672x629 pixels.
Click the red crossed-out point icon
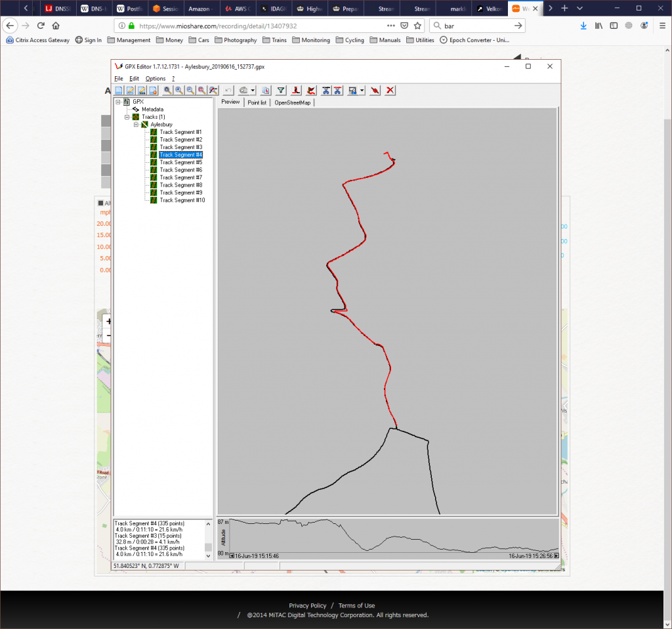coord(375,91)
